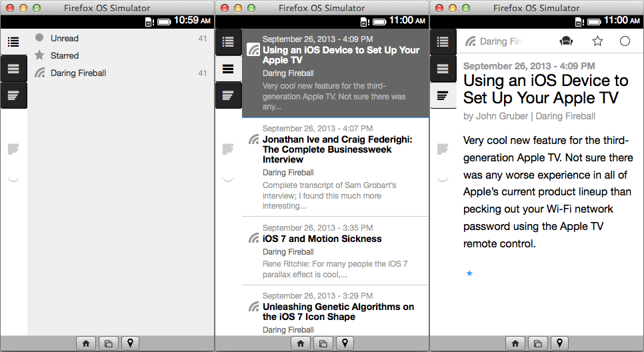Screen dimensions: 644x352
Task: Click the Complete transcript of Sam Grobart's summary
Action: 329,195
